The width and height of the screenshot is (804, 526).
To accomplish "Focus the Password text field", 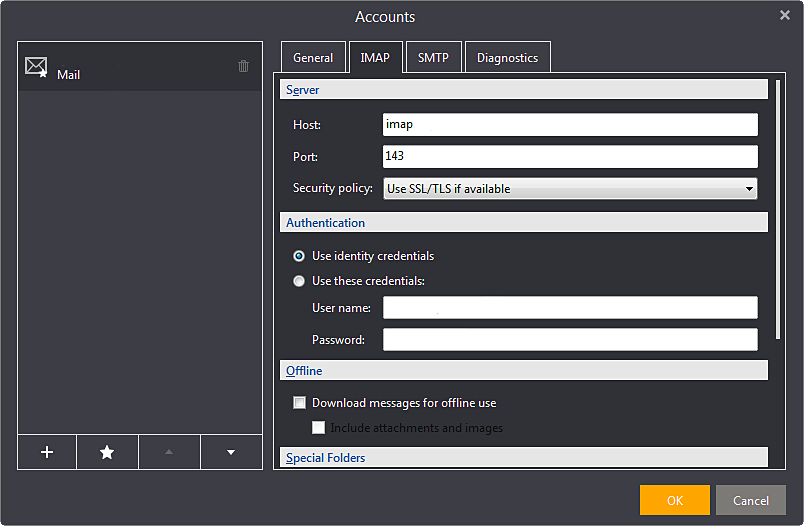I will point(570,340).
